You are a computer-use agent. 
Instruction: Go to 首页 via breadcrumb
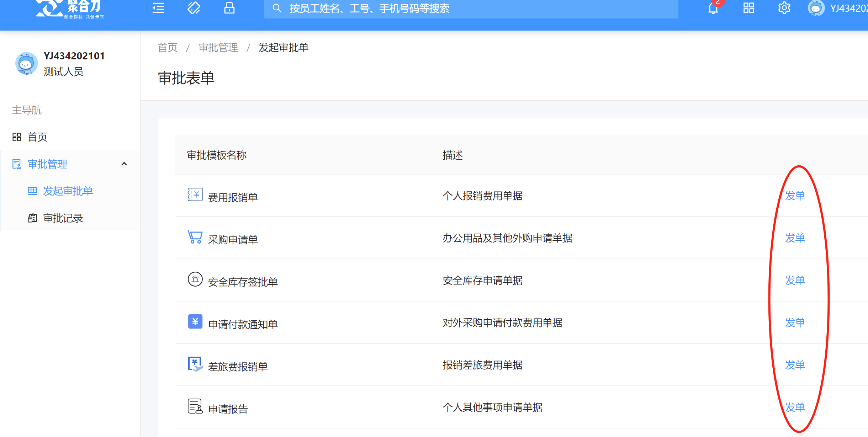coord(168,47)
